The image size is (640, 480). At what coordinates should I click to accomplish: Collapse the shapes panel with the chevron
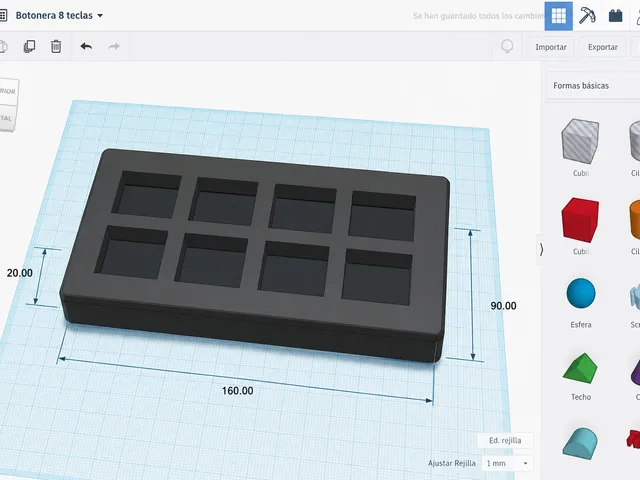pos(541,249)
